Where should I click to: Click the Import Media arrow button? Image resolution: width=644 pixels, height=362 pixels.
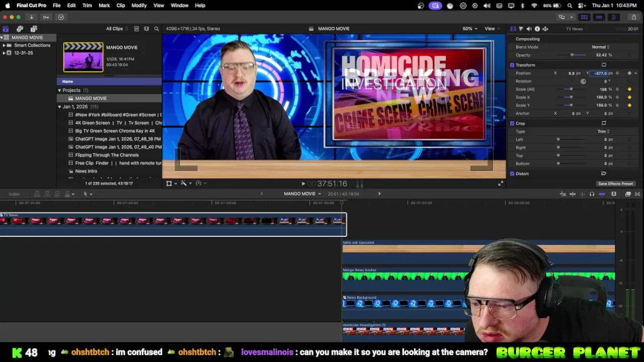click(31, 17)
